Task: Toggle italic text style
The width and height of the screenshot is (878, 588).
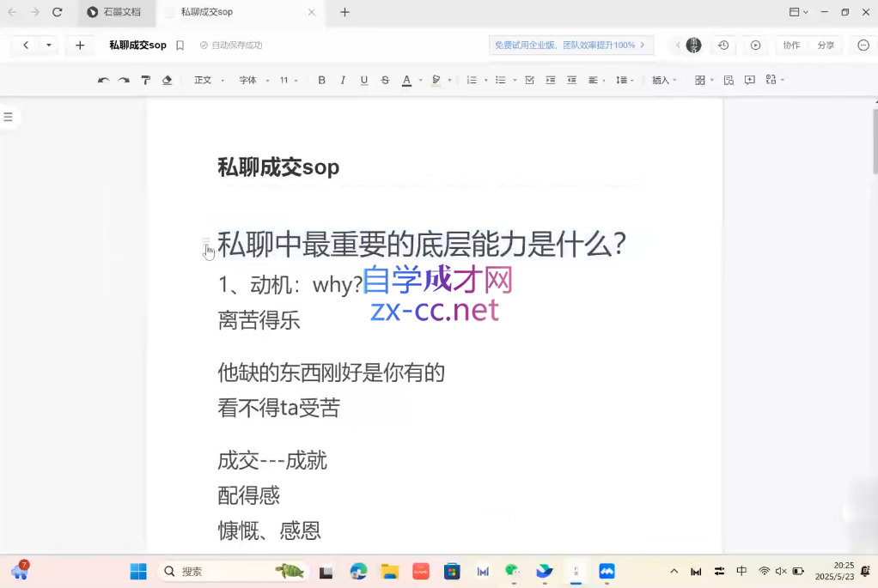Action: click(343, 80)
